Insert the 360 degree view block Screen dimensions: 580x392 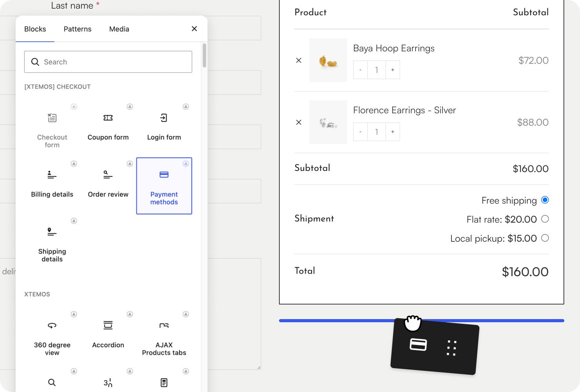(52, 336)
